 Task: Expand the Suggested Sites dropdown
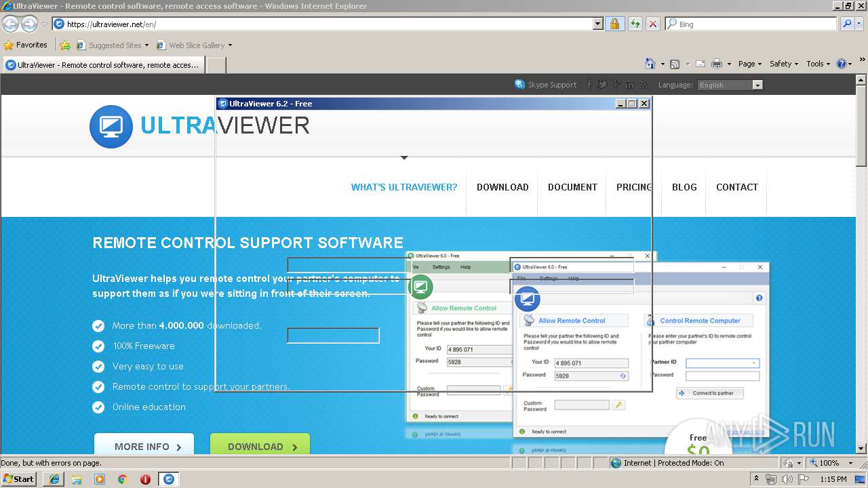point(146,45)
